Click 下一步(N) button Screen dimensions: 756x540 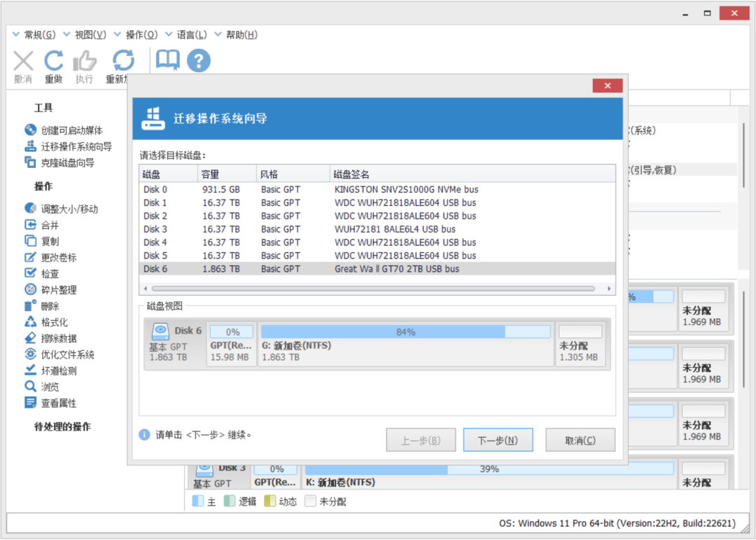pyautogui.click(x=498, y=440)
